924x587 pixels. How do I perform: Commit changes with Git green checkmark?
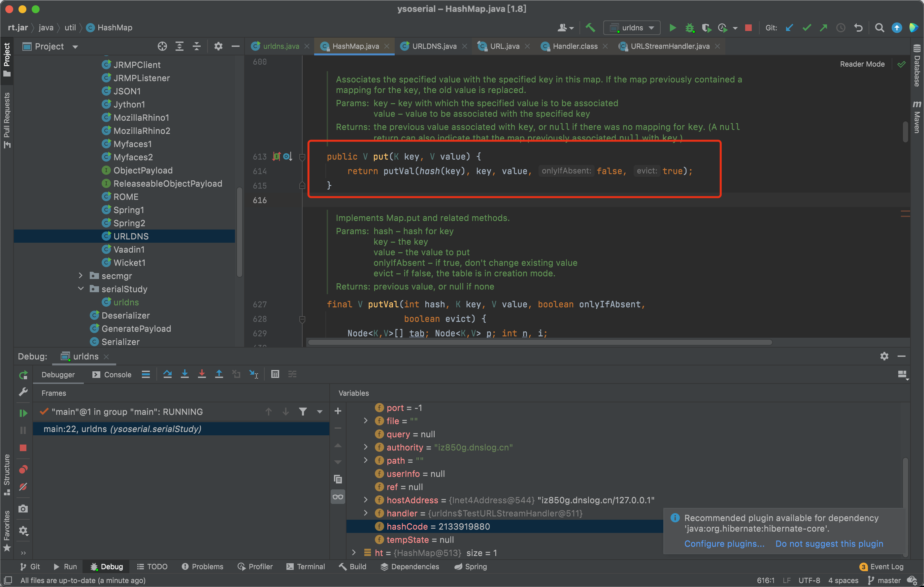(807, 28)
